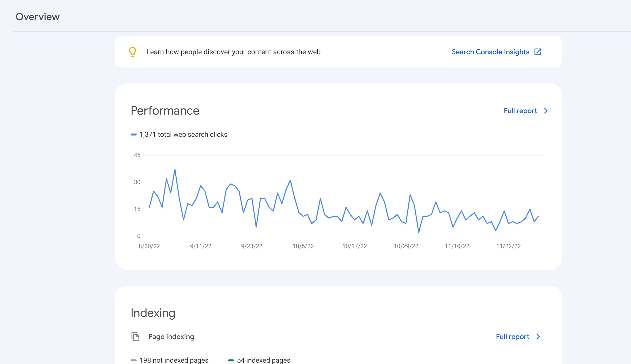The image size is (631, 364).
Task: Click the lightbulb insights icon
Action: (133, 52)
